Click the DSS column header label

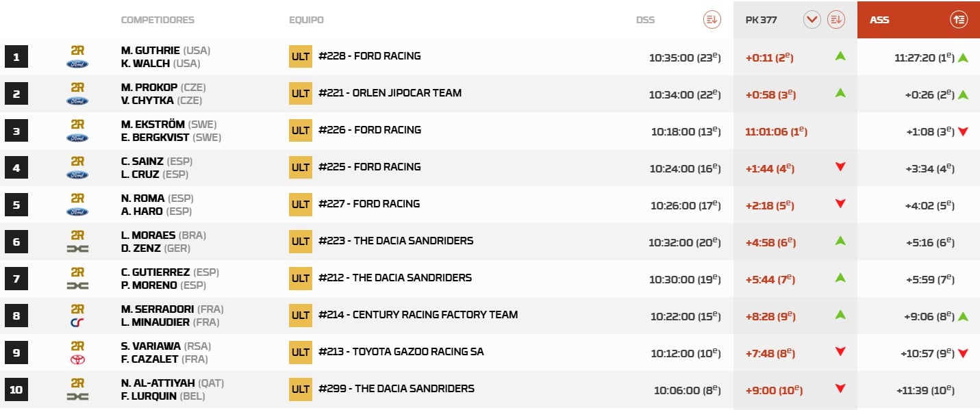(645, 20)
